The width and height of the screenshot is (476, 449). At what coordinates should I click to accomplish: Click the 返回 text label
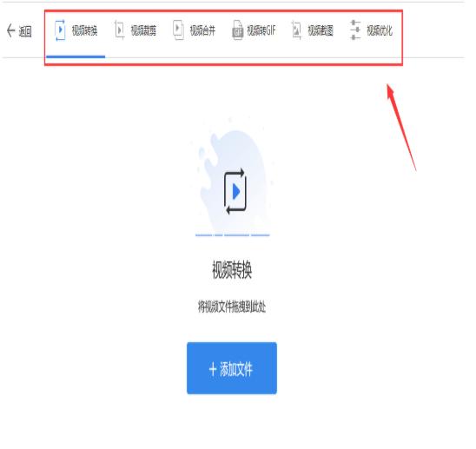(25, 31)
